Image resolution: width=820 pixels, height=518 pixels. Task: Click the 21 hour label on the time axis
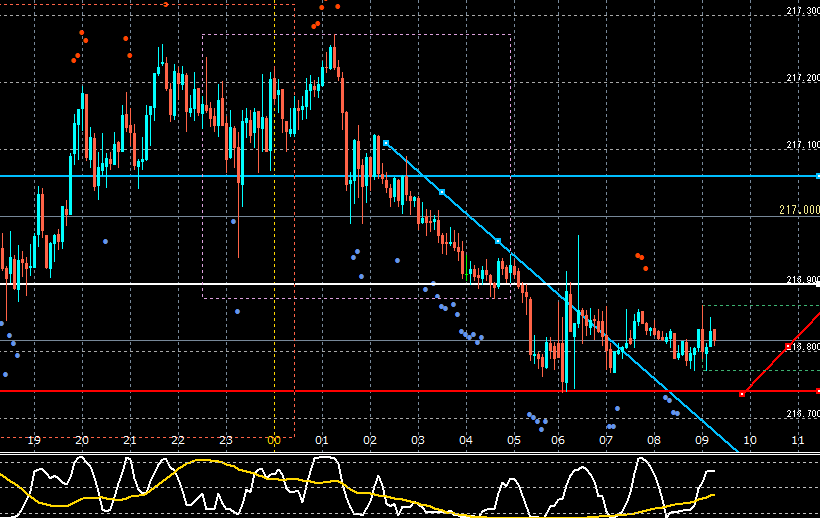tap(130, 440)
